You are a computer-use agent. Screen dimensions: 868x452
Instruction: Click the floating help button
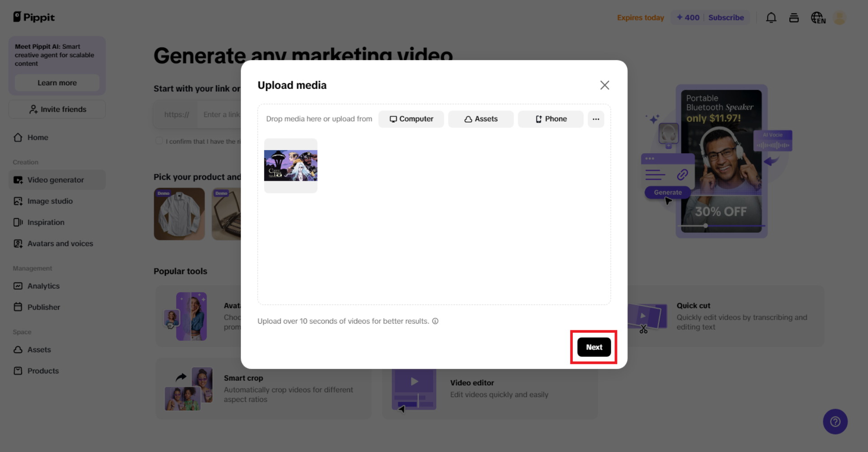coord(835,422)
